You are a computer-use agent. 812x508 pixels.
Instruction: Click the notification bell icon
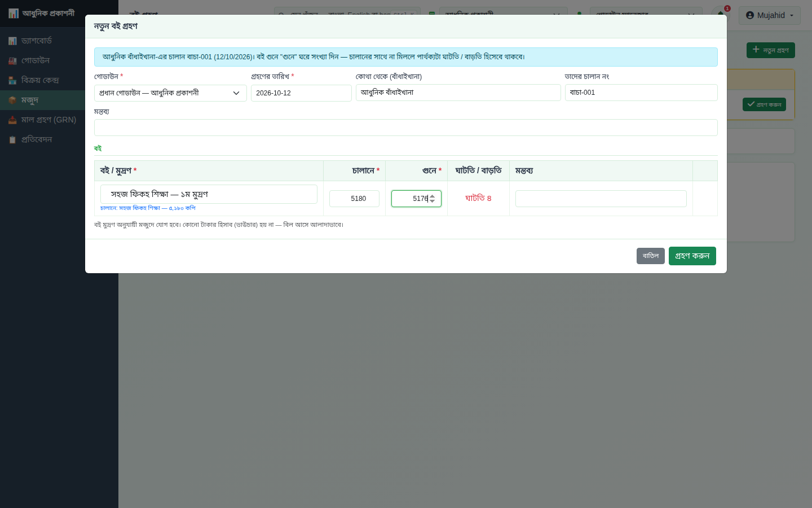tap(721, 14)
